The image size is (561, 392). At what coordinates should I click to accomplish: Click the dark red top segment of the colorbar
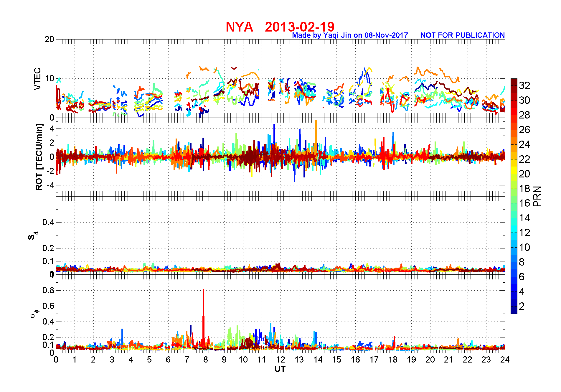click(514, 82)
